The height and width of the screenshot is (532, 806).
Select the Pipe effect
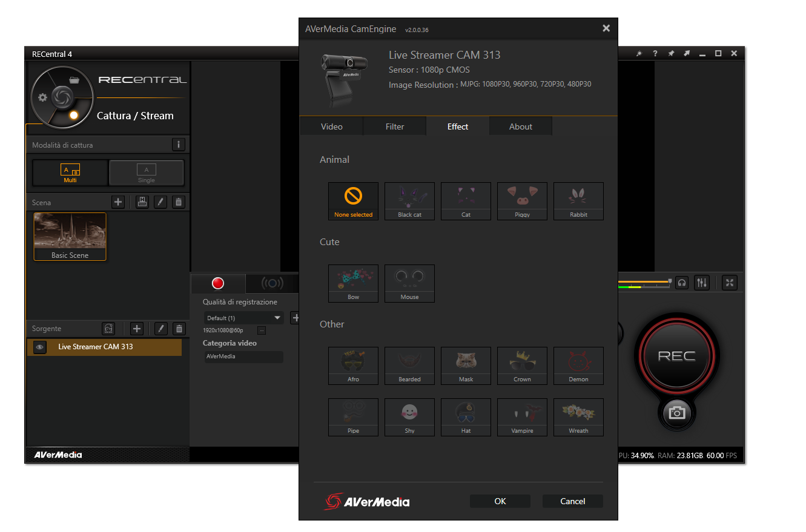pyautogui.click(x=353, y=417)
